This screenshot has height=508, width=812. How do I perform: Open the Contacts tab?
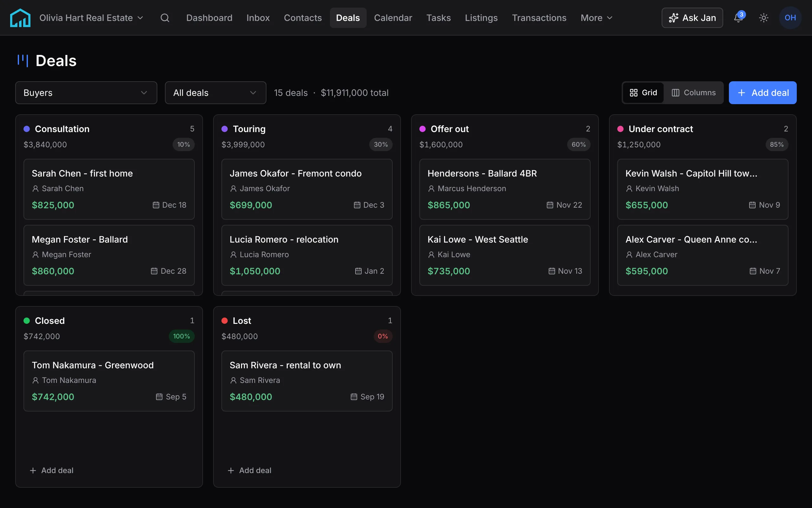coord(303,18)
